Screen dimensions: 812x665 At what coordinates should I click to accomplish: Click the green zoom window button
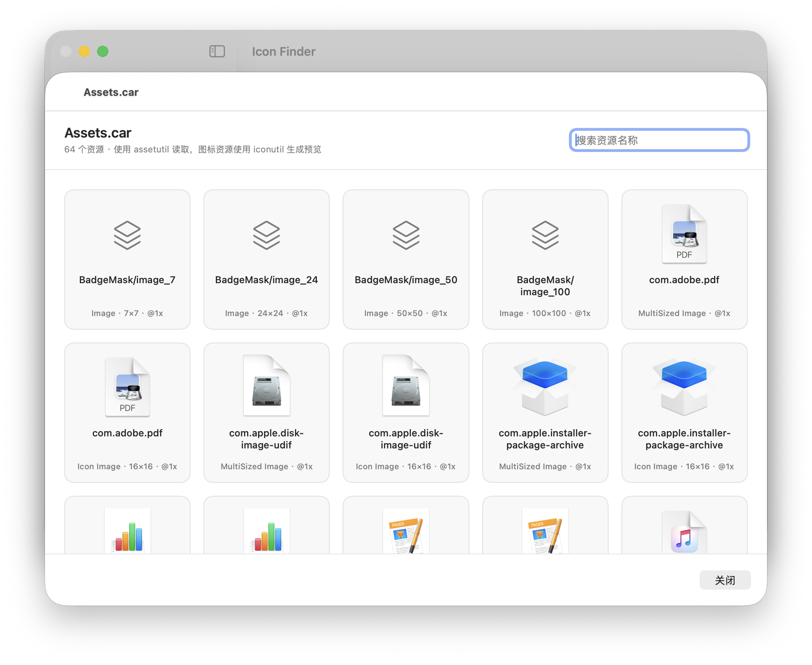click(x=103, y=51)
